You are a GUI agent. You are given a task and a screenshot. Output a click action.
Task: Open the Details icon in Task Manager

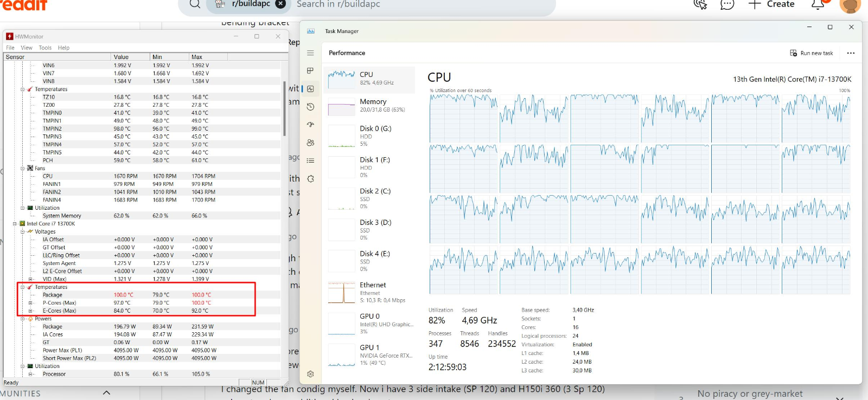tap(310, 160)
